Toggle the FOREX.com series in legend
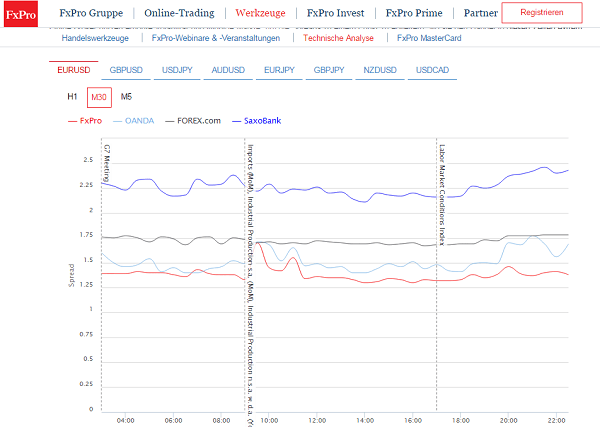 coord(193,121)
